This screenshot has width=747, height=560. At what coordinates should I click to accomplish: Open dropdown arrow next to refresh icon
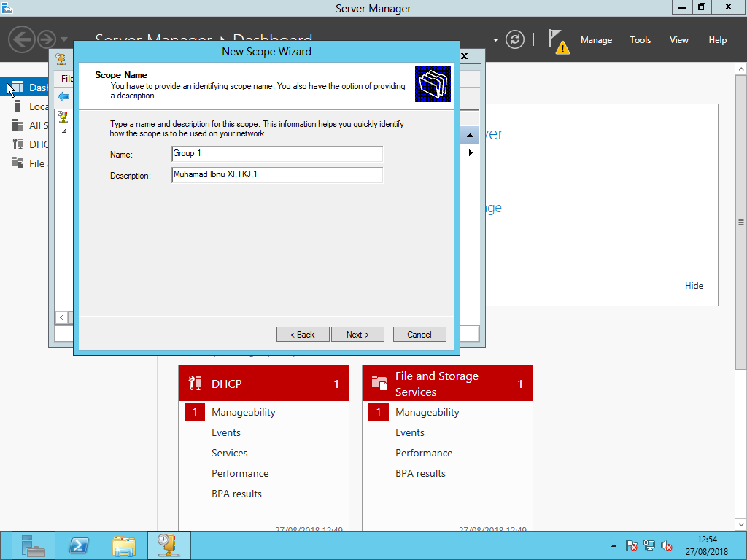495,40
